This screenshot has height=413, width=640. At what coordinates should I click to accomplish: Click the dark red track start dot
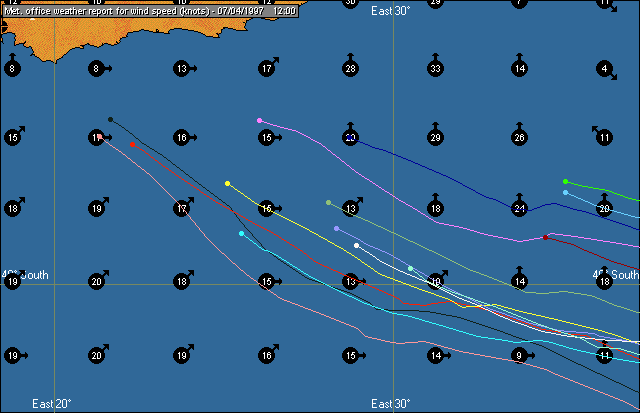click(x=545, y=238)
